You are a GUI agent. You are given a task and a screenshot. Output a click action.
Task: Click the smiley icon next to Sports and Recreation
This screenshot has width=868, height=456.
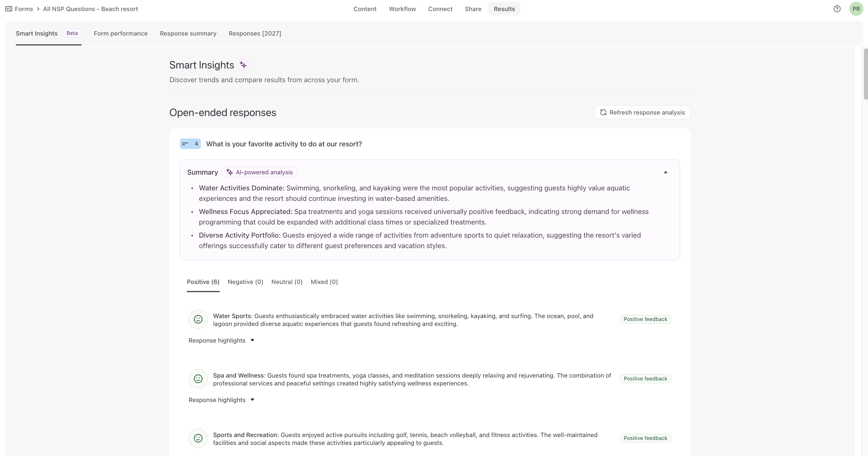pyautogui.click(x=198, y=438)
